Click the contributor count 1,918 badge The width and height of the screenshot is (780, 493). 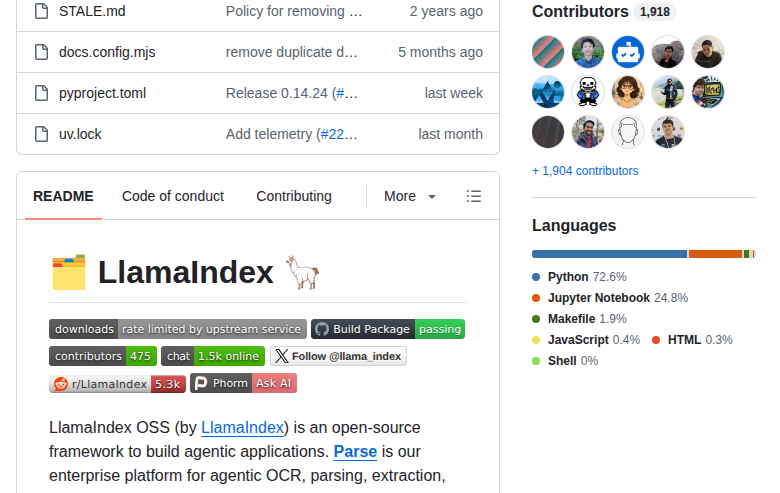[655, 11]
